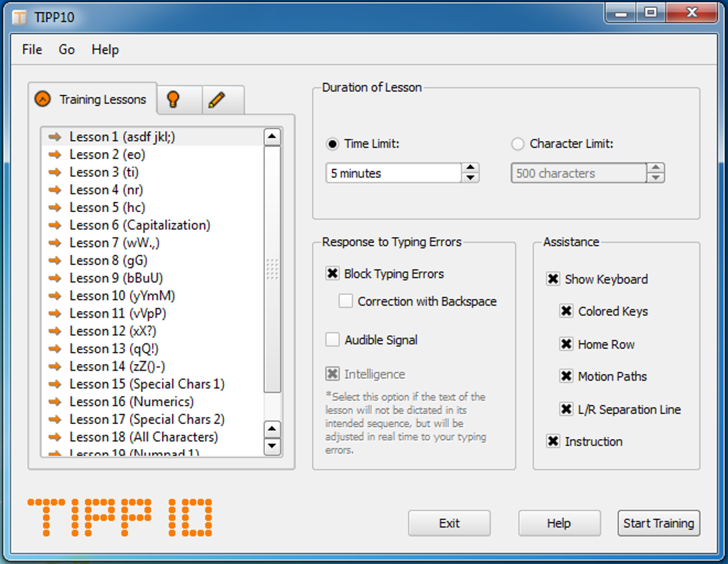Open the pencil Own Lessons tab

(223, 99)
